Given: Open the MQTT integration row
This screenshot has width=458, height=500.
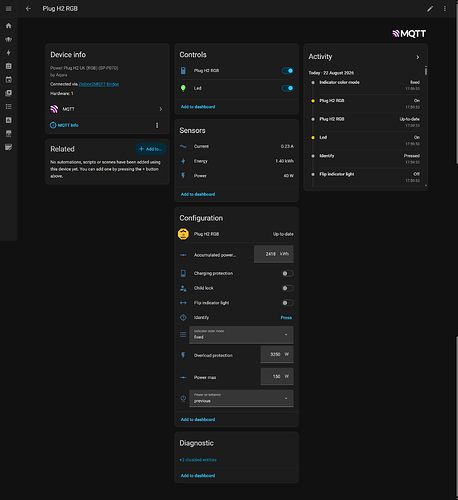Looking at the screenshot, I should tap(107, 109).
